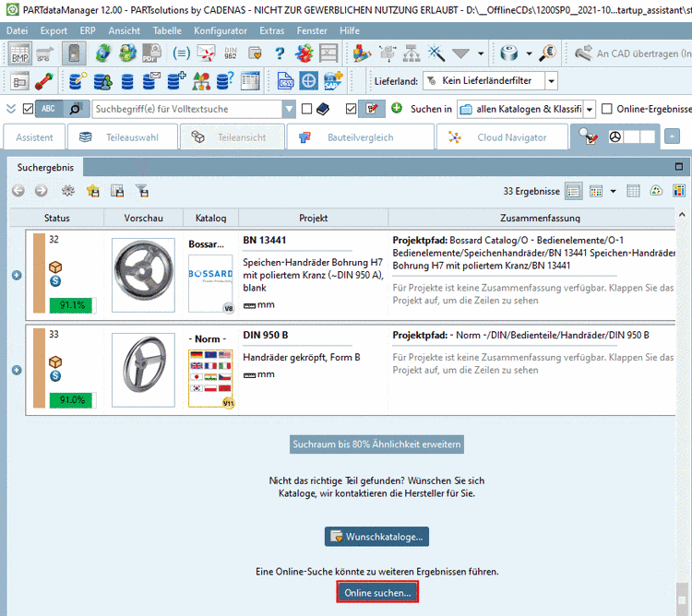Toggle the ABC full-text search mode button
Image resolution: width=692 pixels, height=616 pixels.
pos(49,109)
